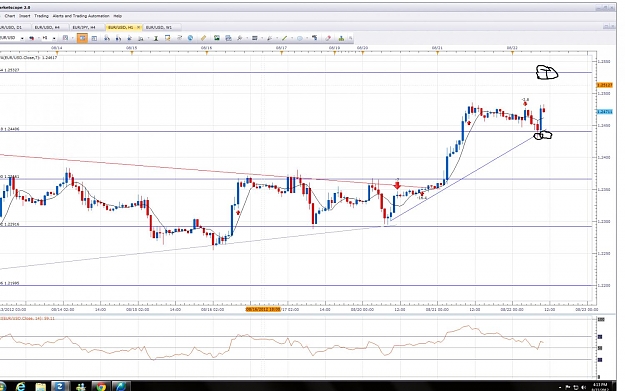Expand the H1 timeframe dropdown
The image size is (625, 391).
point(54,38)
